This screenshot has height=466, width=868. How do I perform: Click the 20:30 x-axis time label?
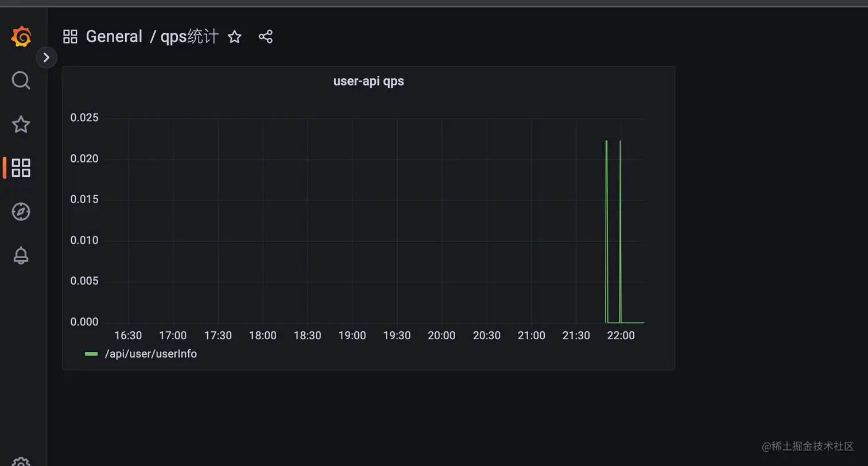(x=486, y=336)
